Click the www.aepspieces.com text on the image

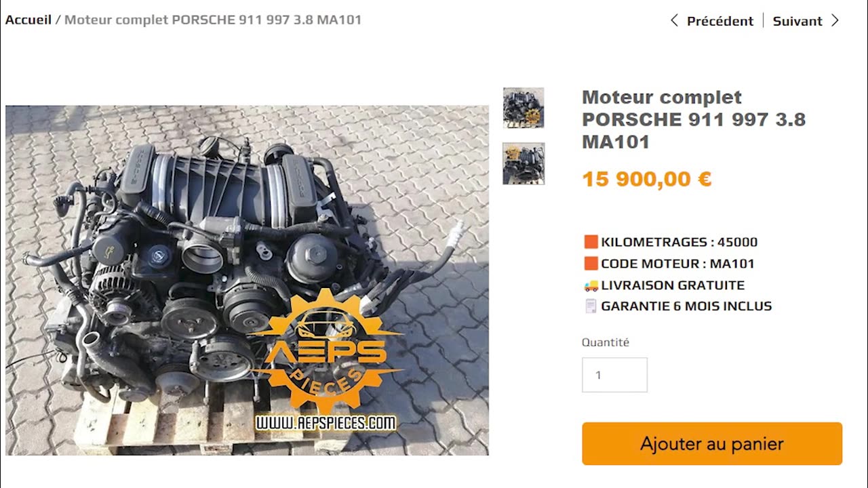click(325, 423)
